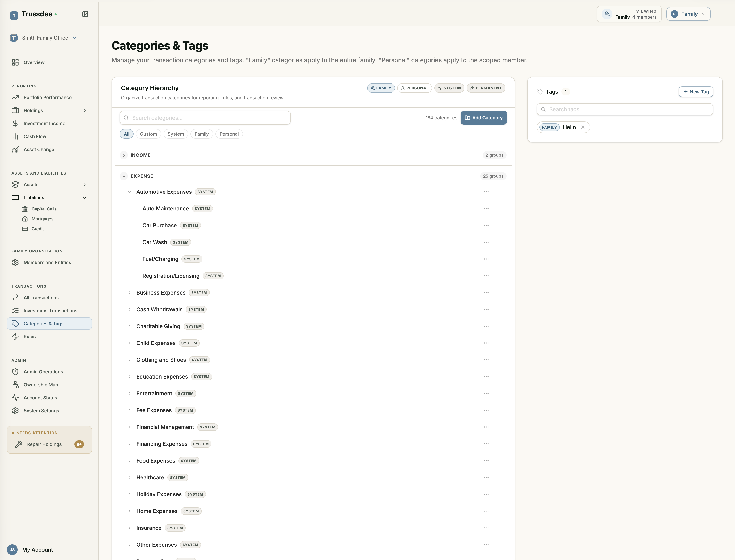Click Repair Holdings wrench icon
The image size is (735, 560).
(x=19, y=444)
